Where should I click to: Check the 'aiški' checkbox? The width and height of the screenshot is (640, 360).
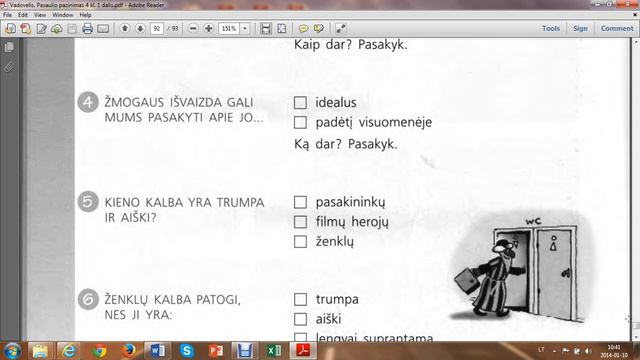pyautogui.click(x=300, y=319)
